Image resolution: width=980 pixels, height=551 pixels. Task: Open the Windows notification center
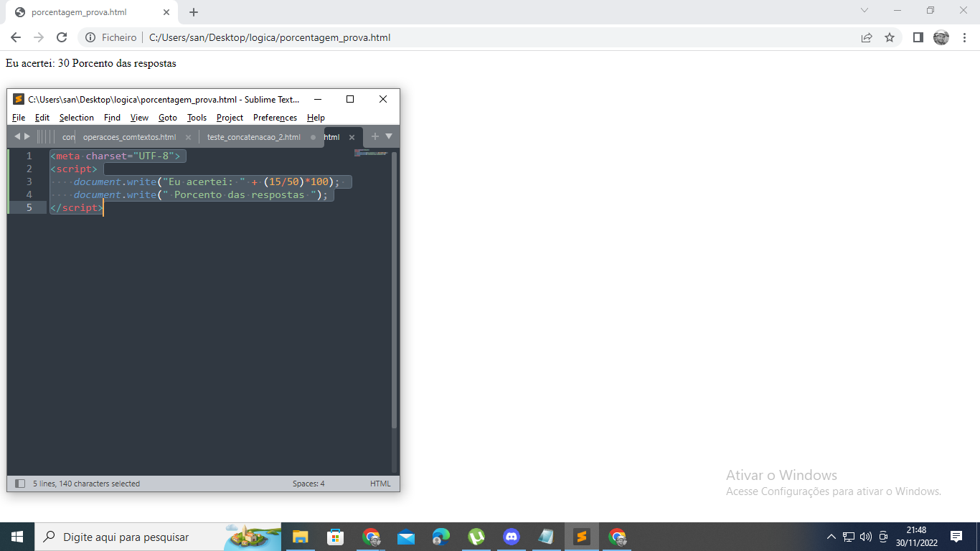[956, 537]
